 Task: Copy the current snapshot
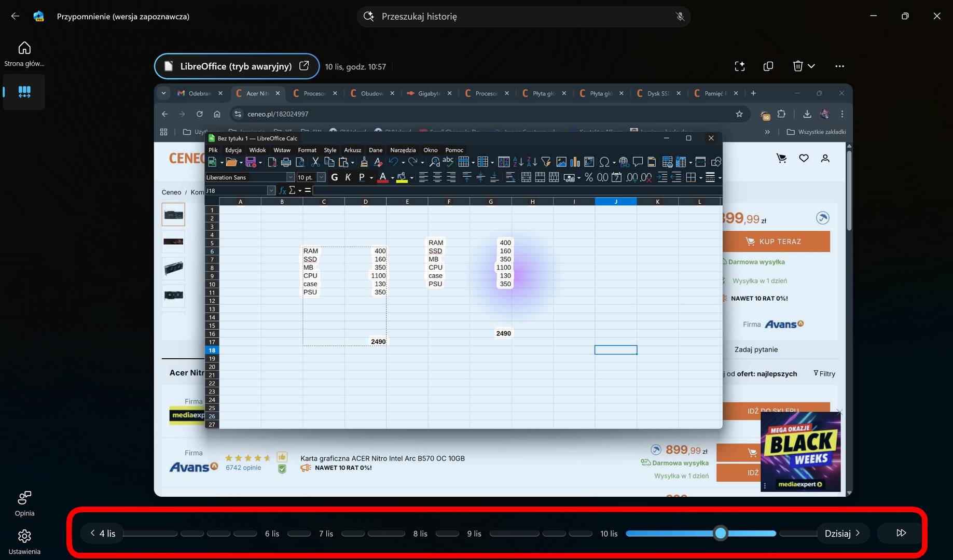768,66
